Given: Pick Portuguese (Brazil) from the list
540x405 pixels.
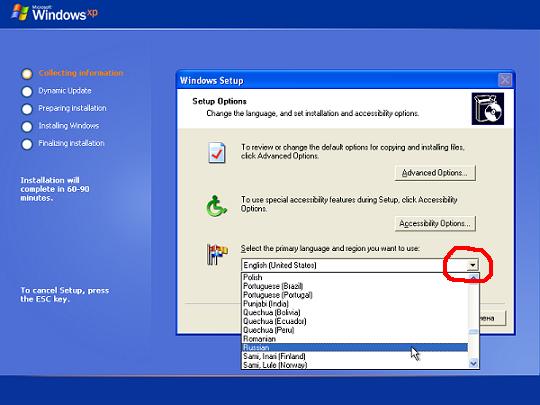Looking at the screenshot, I should 355,286.
